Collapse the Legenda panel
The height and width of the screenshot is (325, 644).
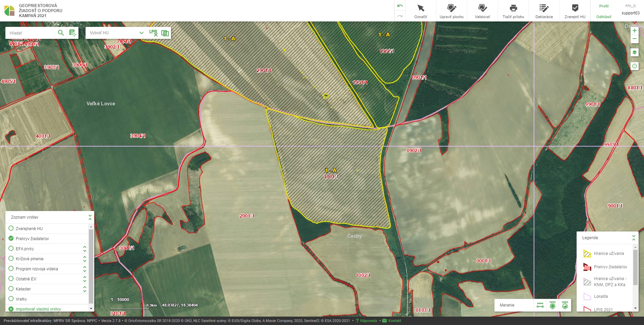(634, 238)
